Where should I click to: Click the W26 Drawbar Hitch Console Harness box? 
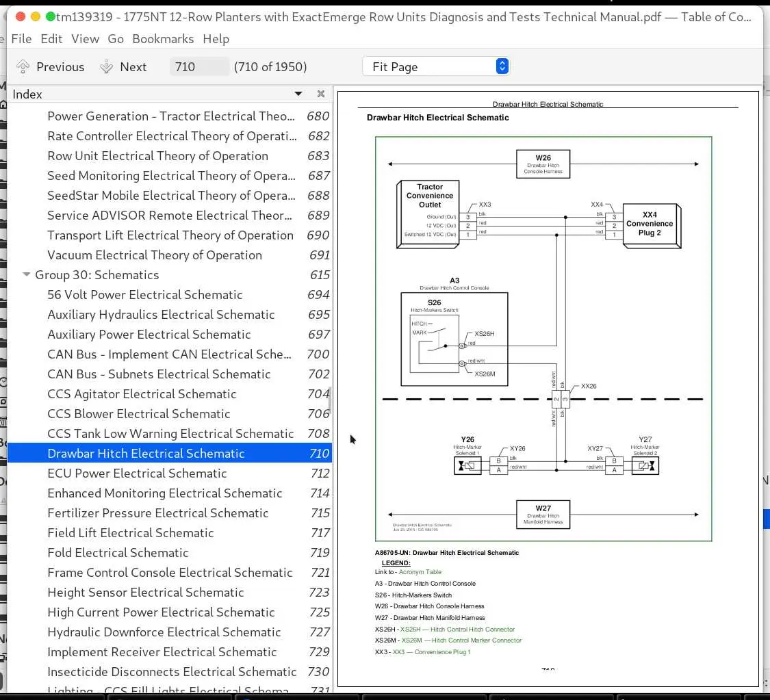point(543,164)
